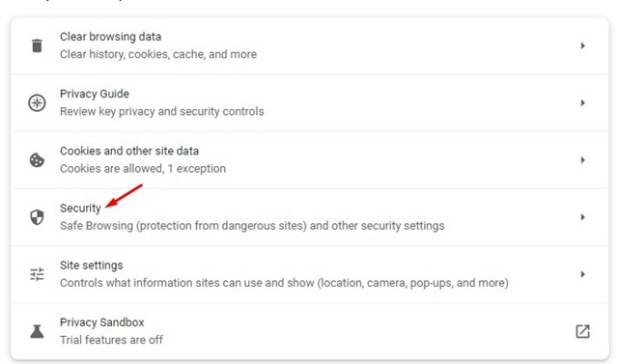
Task: Click the 'Trial features are off' text
Action: [112, 340]
